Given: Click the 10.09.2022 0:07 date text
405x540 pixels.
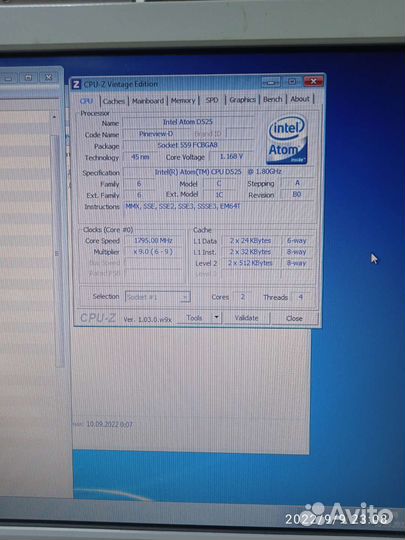Looking at the screenshot, I should click(x=109, y=424).
